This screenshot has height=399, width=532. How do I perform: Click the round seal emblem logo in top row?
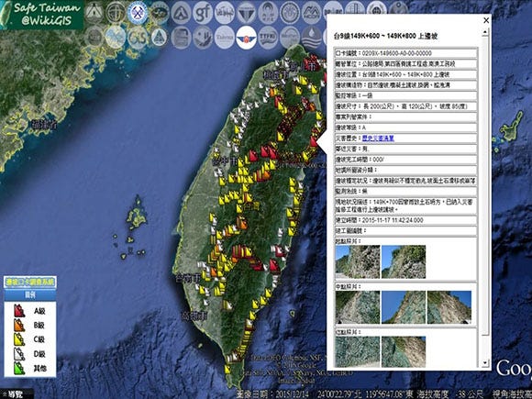point(290,13)
